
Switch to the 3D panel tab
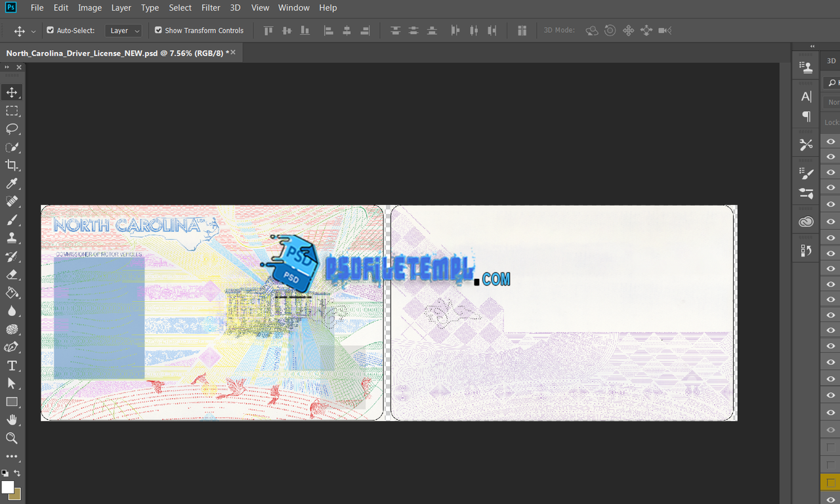tap(831, 60)
